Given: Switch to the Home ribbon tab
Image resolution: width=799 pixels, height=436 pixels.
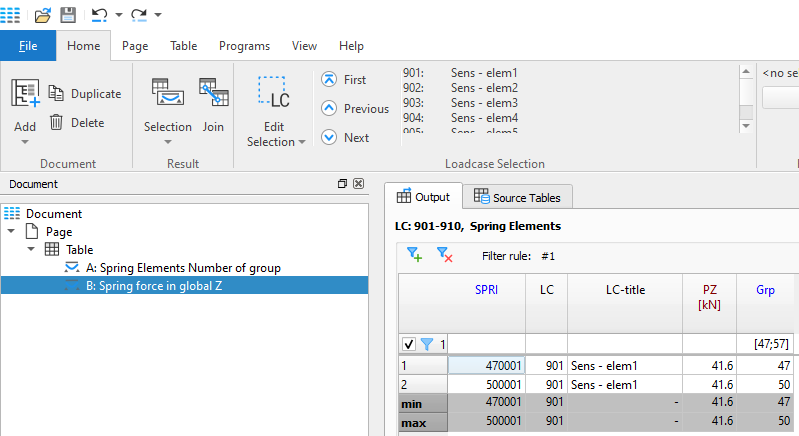Looking at the screenshot, I should click(x=84, y=46).
